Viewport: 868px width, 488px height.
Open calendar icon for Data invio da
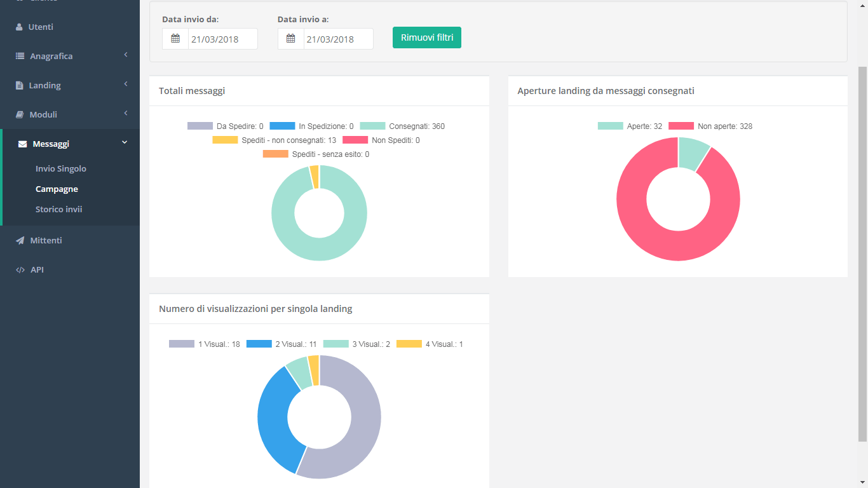click(x=175, y=39)
